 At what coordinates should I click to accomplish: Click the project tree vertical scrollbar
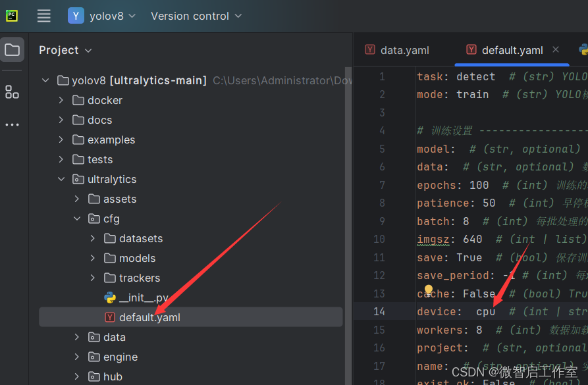(x=348, y=225)
